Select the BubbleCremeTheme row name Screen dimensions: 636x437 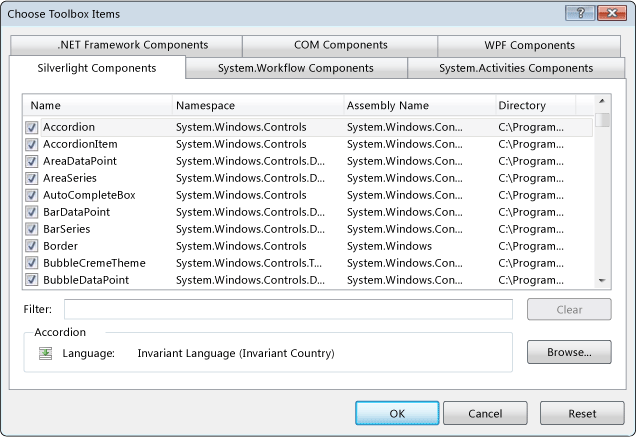(x=95, y=263)
